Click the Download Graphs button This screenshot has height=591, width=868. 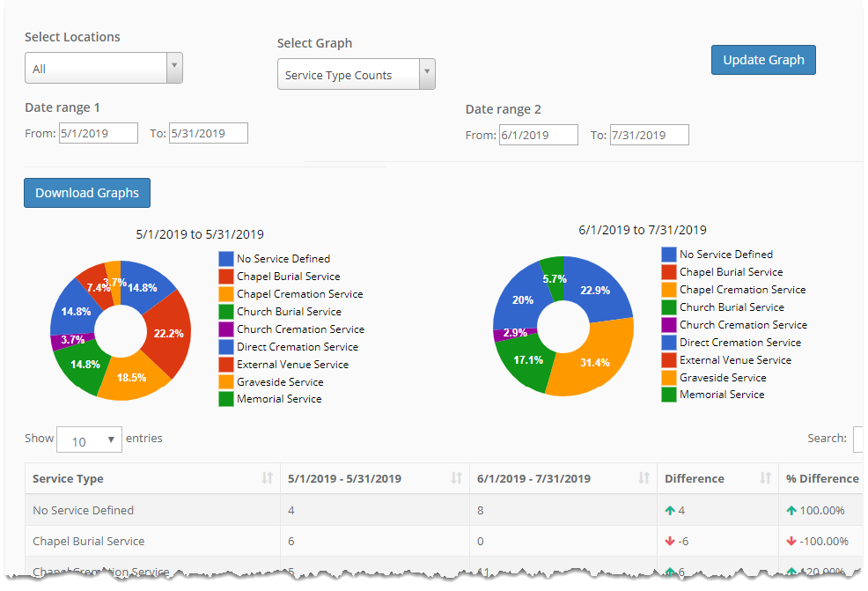pyautogui.click(x=87, y=193)
